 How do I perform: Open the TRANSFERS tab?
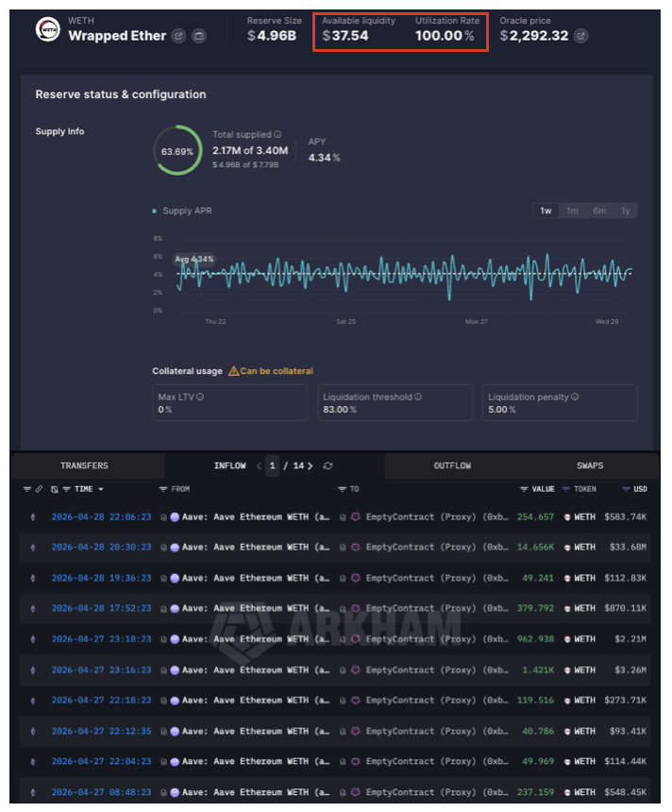(x=84, y=465)
